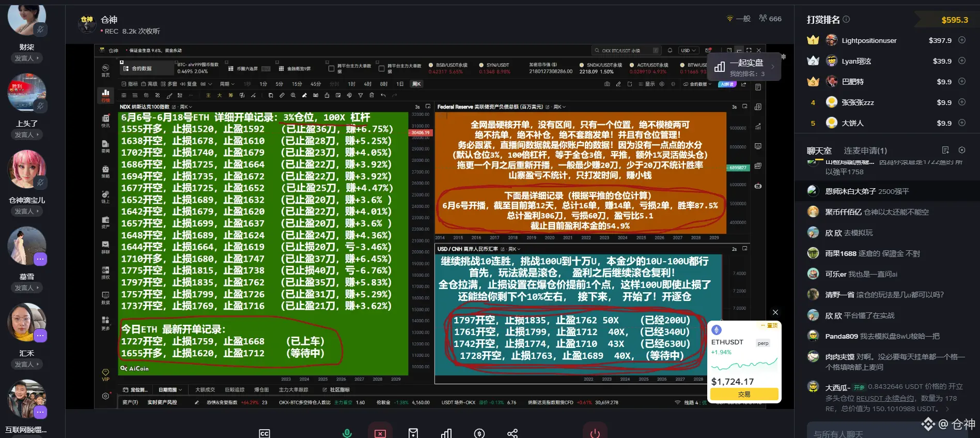Click the yellow 交易 button on the ETHUSDT card
Screen dimensions: 980x438
coord(744,394)
